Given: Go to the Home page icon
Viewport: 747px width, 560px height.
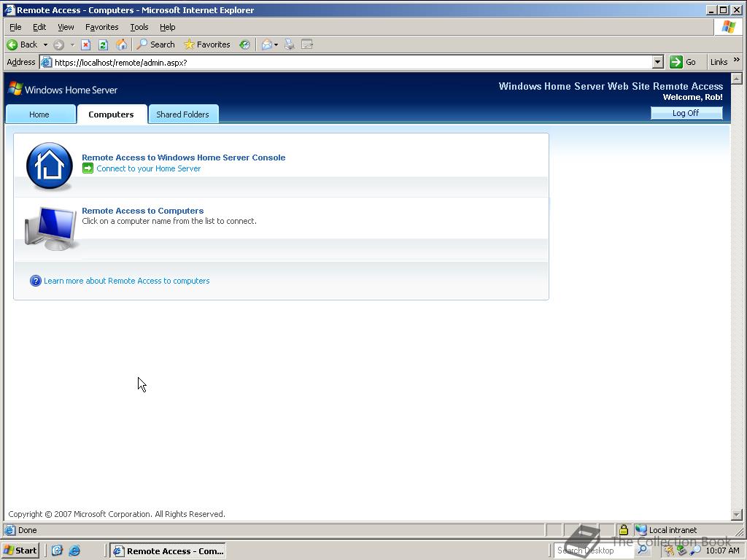Looking at the screenshot, I should [x=122, y=44].
